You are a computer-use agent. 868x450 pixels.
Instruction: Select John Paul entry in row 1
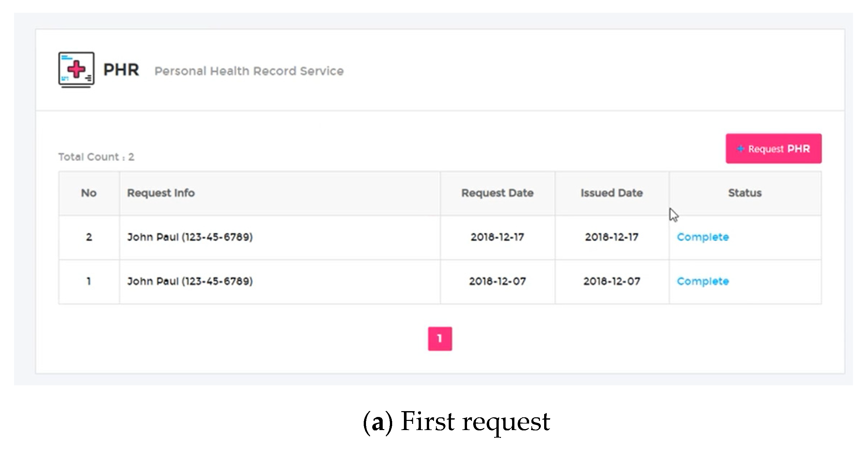tap(190, 281)
